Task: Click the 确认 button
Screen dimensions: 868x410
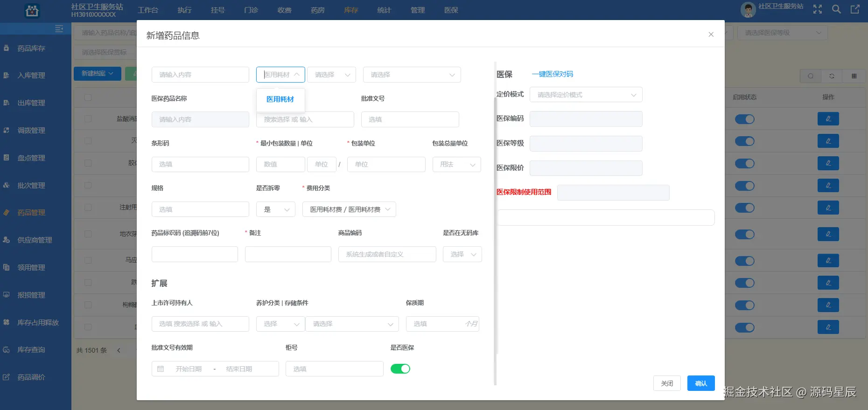Action: (x=701, y=383)
